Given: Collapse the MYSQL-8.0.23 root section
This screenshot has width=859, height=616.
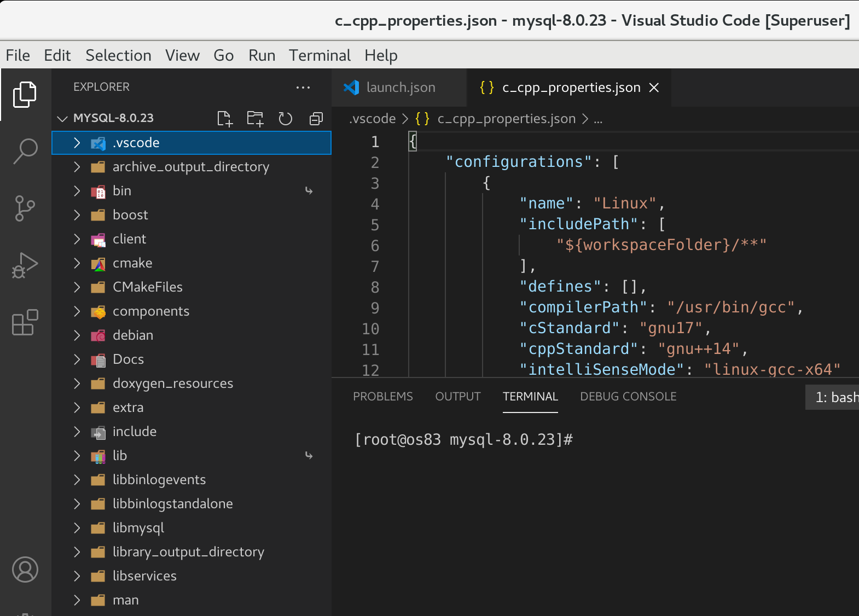Looking at the screenshot, I should click(63, 118).
